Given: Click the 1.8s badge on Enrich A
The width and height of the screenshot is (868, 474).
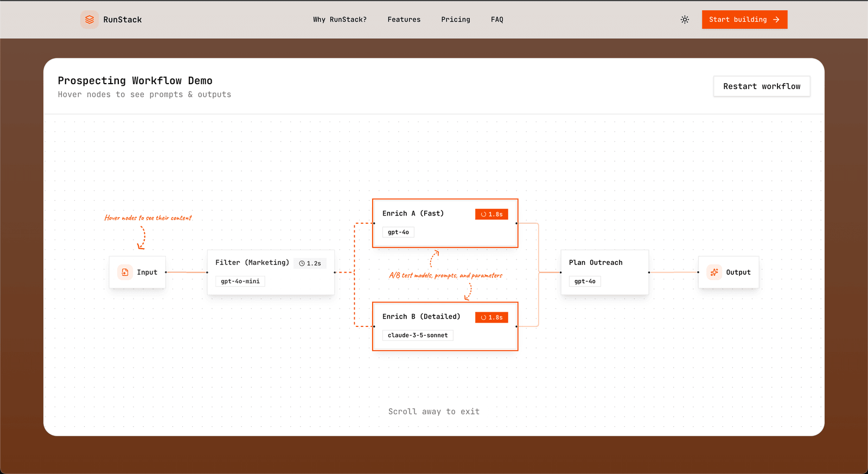Looking at the screenshot, I should tap(492, 214).
